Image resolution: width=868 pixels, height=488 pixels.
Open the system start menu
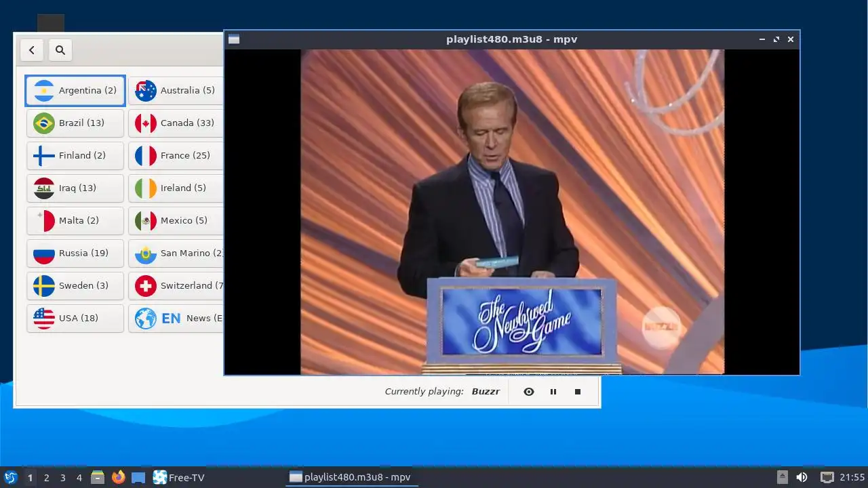coord(10,477)
